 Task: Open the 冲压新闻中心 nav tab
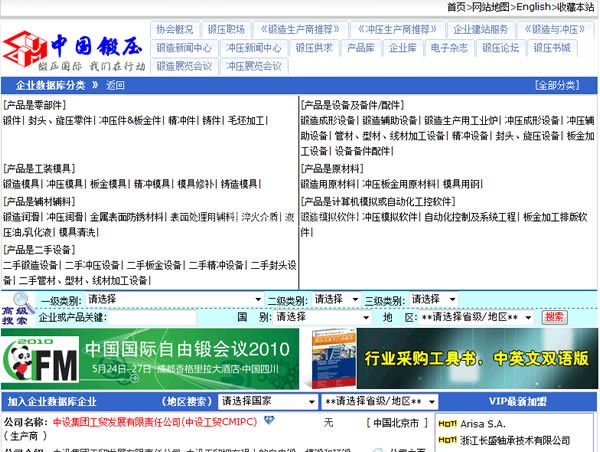[253, 48]
